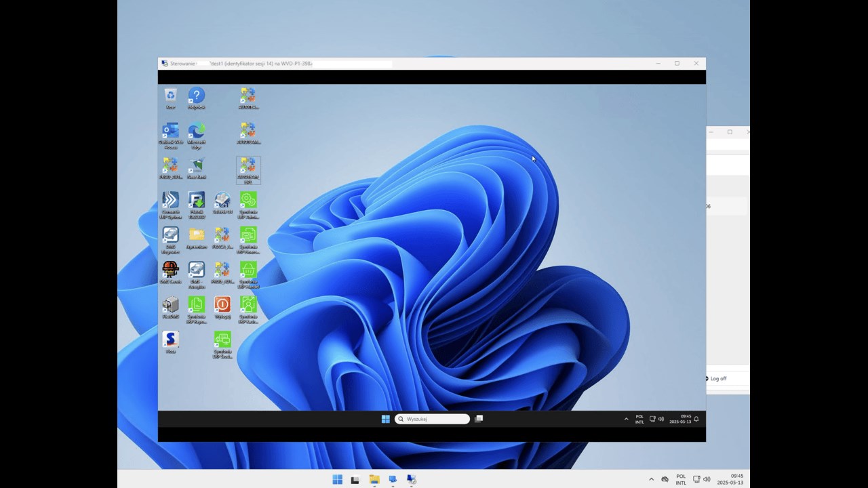Open Outlook Web Access desktop shortcut
868x488 pixels.
tap(170, 135)
